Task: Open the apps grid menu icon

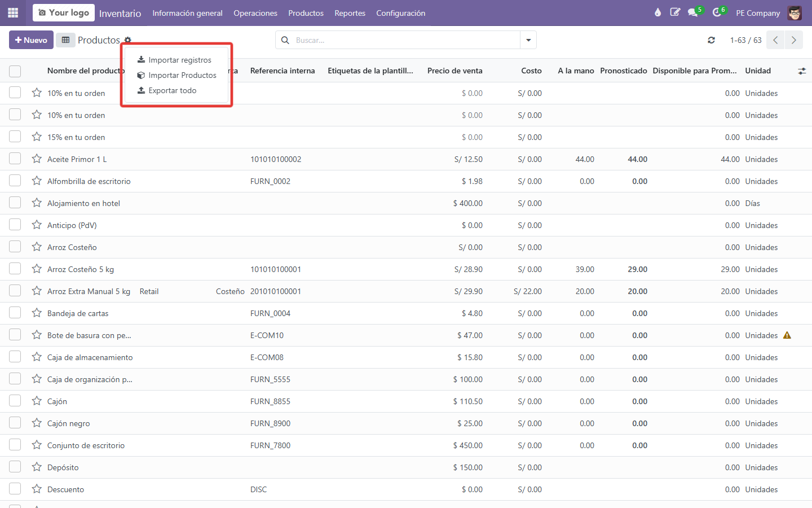Action: pyautogui.click(x=13, y=12)
